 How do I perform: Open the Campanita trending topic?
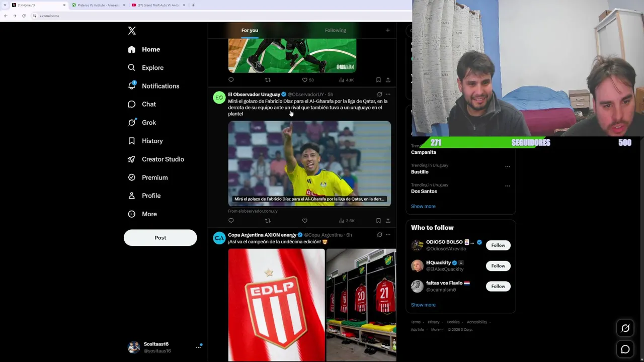[424, 152]
